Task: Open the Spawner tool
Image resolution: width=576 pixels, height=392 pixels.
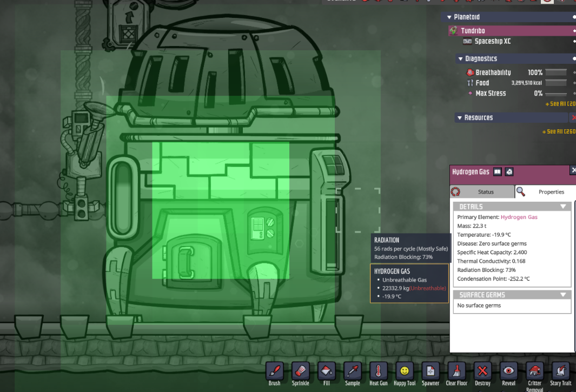Action: click(x=430, y=371)
